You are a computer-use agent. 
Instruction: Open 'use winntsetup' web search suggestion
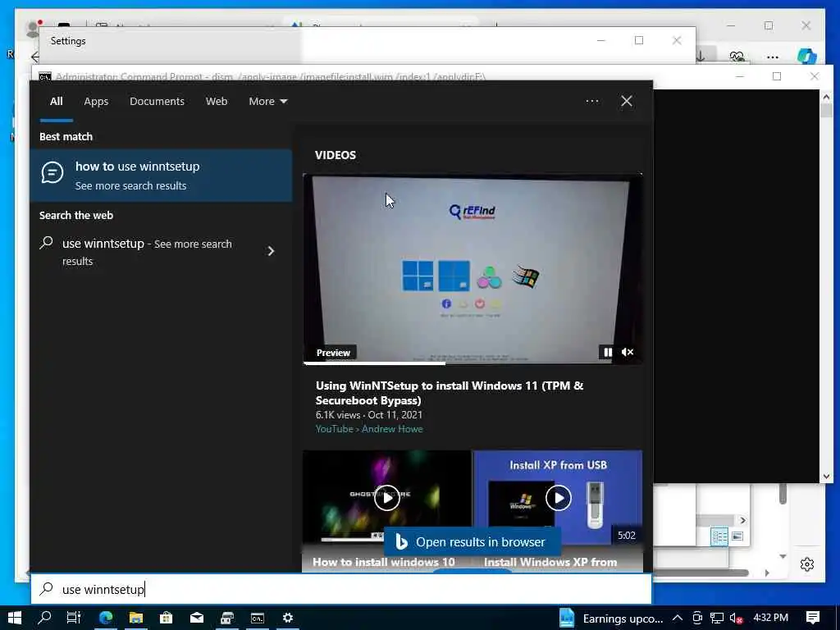click(147, 251)
